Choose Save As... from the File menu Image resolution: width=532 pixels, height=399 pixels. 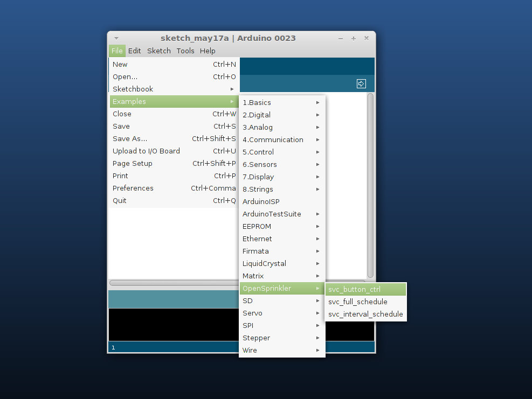click(174, 138)
